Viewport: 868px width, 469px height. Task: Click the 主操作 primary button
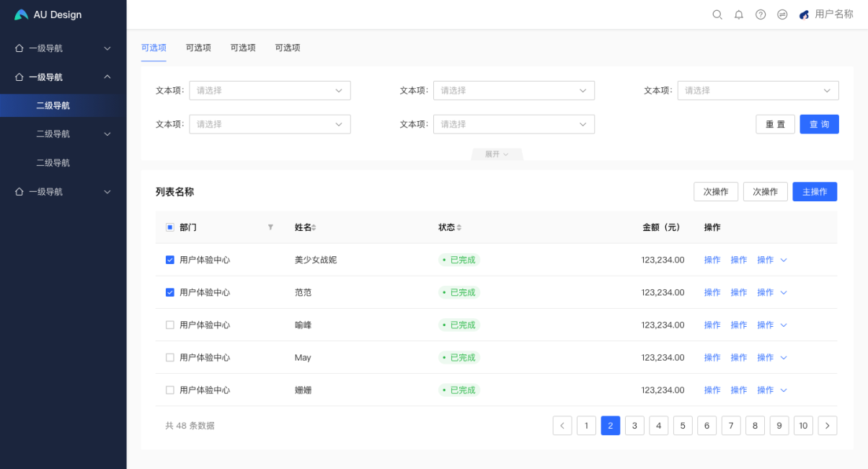[815, 192]
